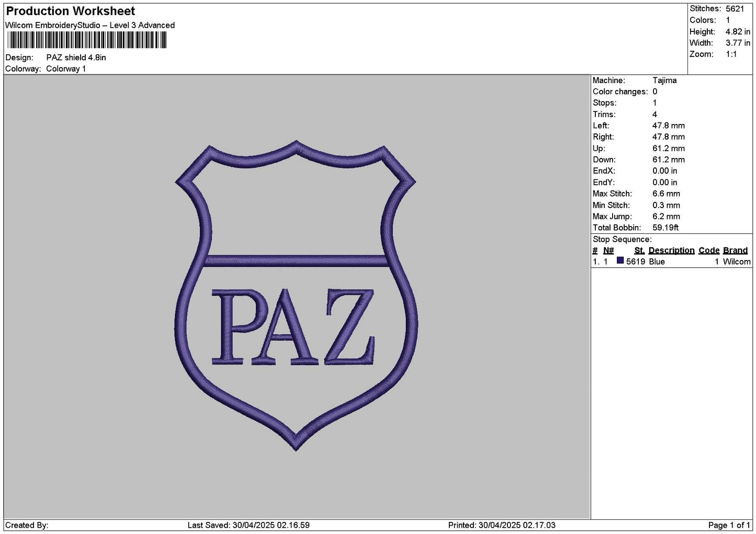Image resolution: width=756 pixels, height=534 pixels.
Task: Click the PAZ lettering inside the shield
Action: pyautogui.click(x=294, y=327)
